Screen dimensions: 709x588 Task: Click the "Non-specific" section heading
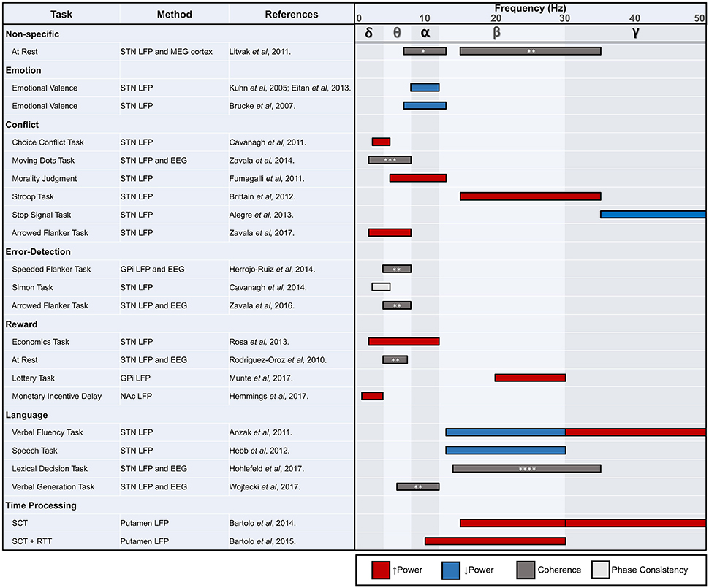point(32,34)
